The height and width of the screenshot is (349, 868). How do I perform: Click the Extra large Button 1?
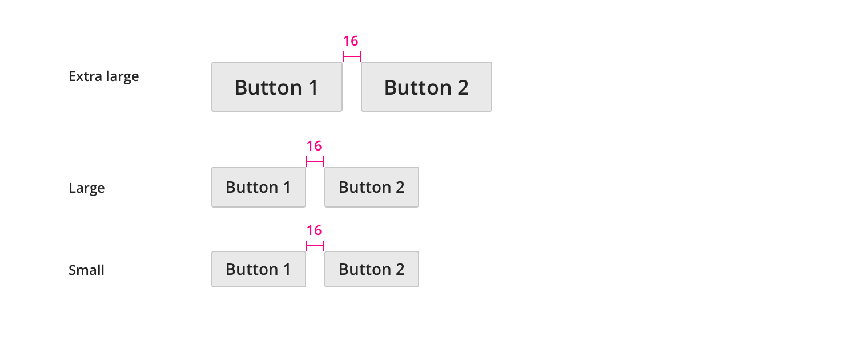[x=276, y=87]
